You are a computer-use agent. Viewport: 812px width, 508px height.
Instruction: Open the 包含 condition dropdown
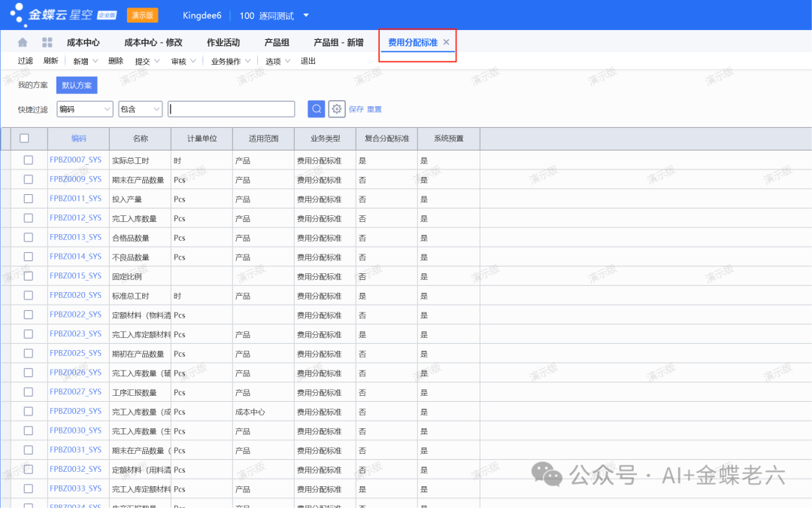click(140, 109)
